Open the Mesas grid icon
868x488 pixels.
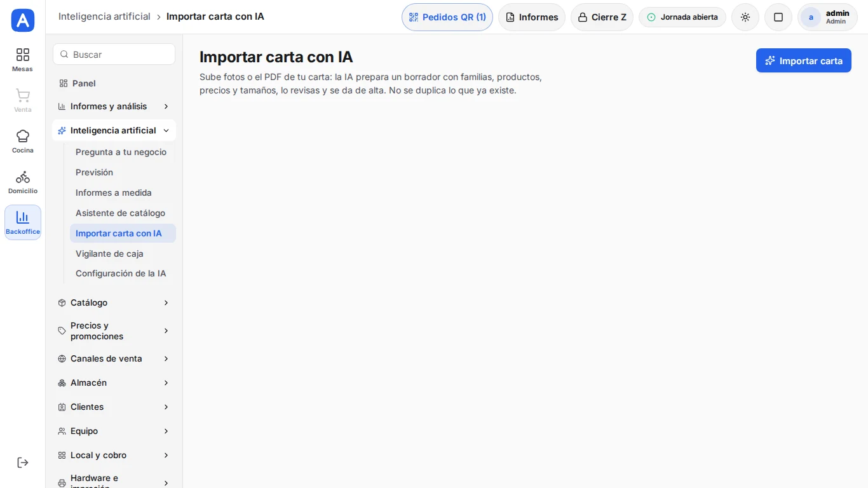click(23, 60)
